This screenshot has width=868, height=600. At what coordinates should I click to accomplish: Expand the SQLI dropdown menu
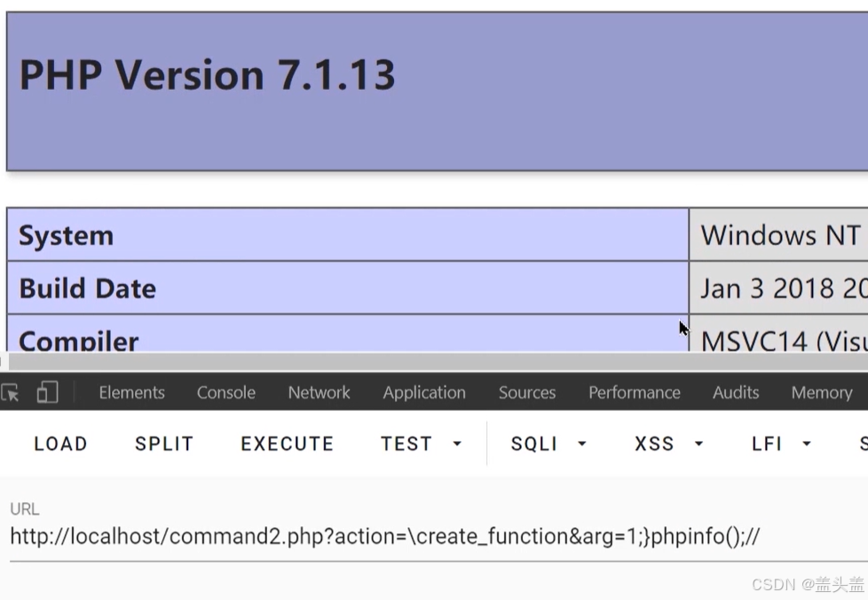[548, 444]
